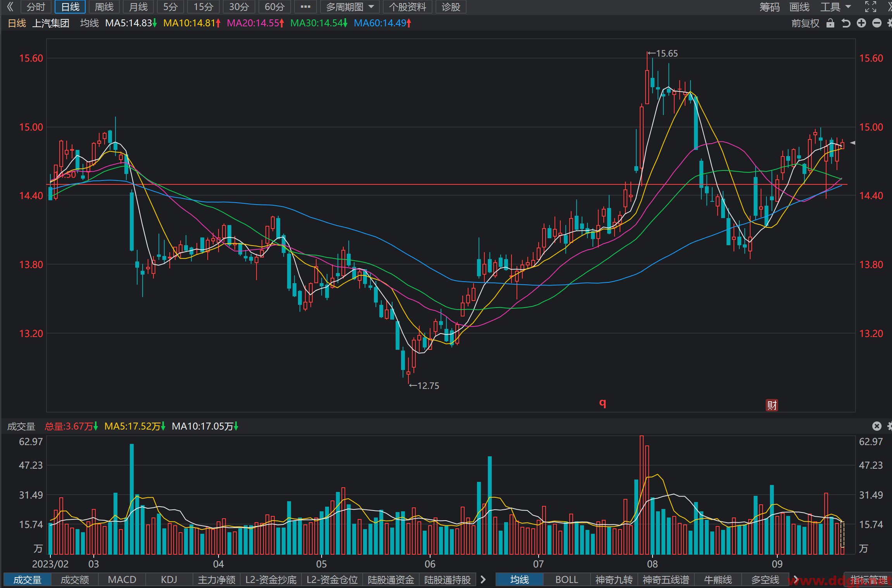Expand the 工具 tools dropdown
This screenshot has height=588, width=892.
pyautogui.click(x=835, y=7)
